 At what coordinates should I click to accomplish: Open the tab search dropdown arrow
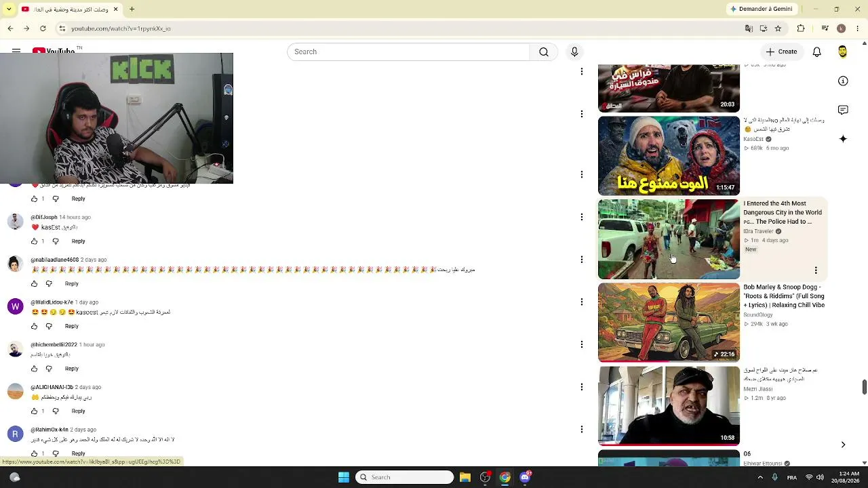[x=9, y=9]
